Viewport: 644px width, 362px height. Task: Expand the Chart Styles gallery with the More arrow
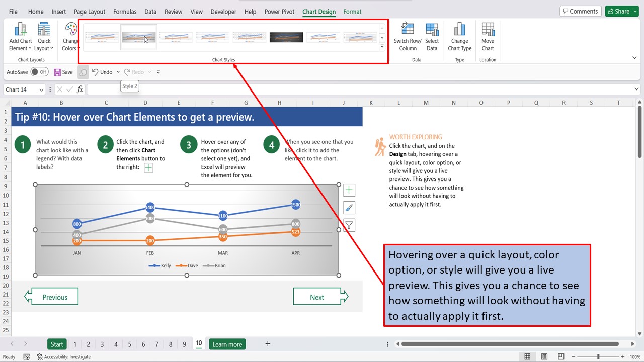381,45
